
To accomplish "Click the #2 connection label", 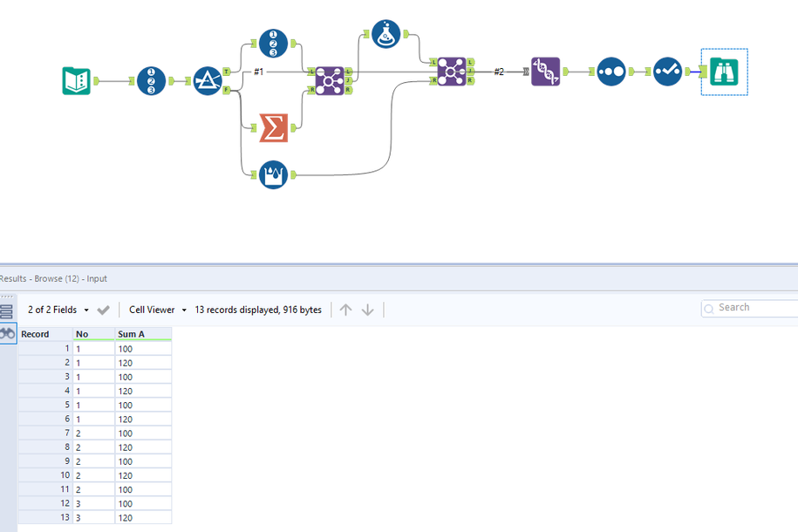I will click(x=499, y=72).
